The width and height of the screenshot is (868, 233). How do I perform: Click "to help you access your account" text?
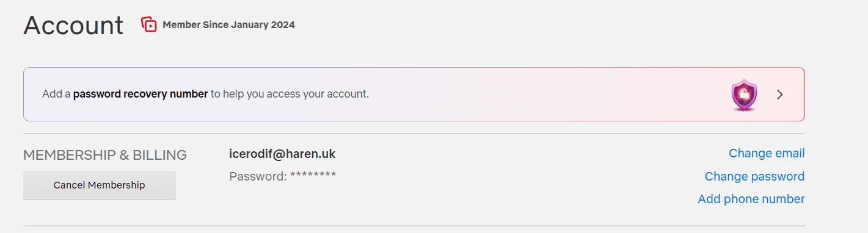(x=290, y=95)
